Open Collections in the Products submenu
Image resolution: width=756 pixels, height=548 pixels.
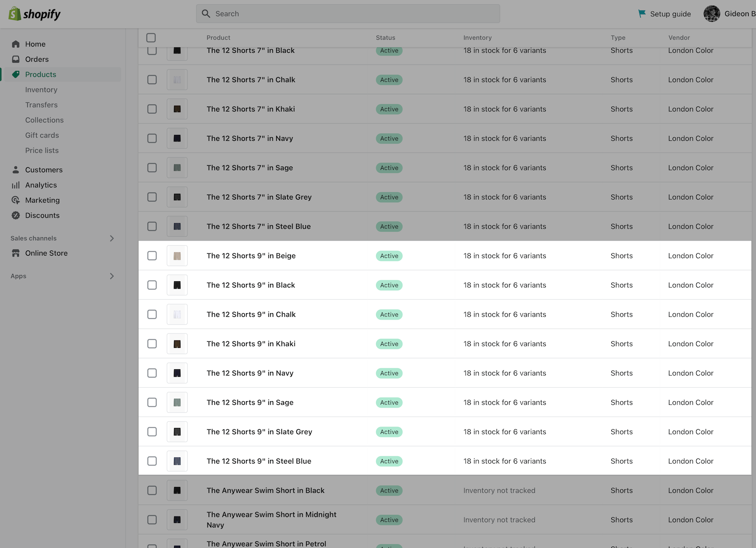[x=45, y=120]
